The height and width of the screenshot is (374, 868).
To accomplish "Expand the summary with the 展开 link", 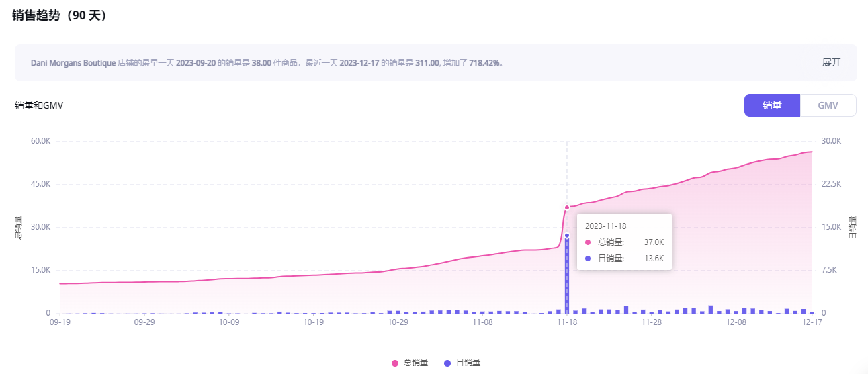I will (x=831, y=62).
